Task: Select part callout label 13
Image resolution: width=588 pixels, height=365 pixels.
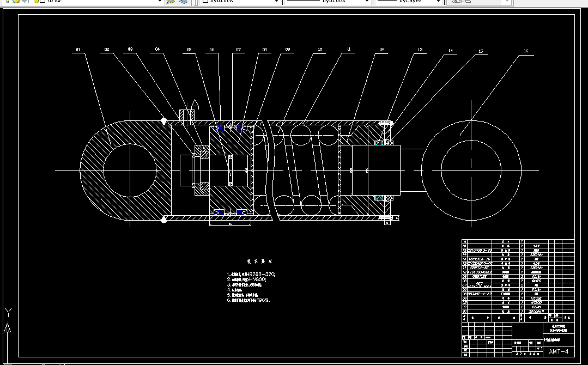Action: 420,50
